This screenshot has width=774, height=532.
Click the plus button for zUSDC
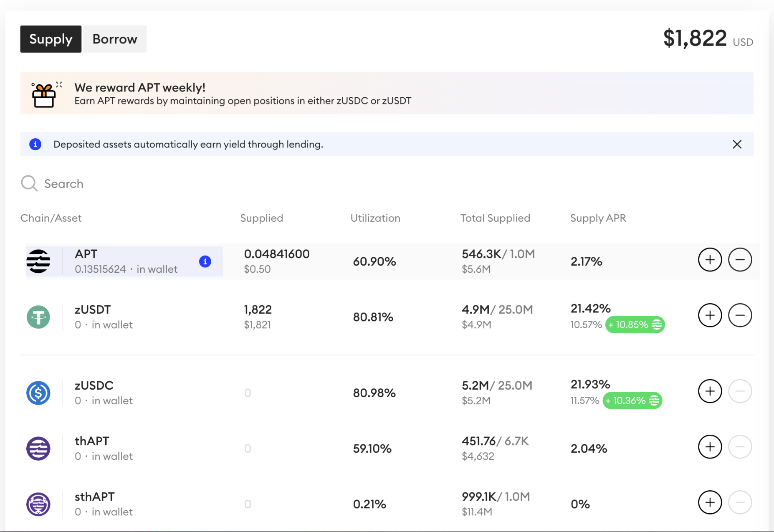(710, 391)
